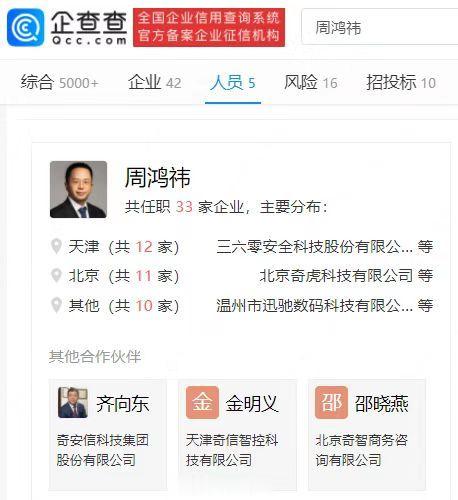Image resolution: width=458 pixels, height=500 pixels.
Task: Click the Qcc.com blue logo icon
Action: tap(26, 27)
